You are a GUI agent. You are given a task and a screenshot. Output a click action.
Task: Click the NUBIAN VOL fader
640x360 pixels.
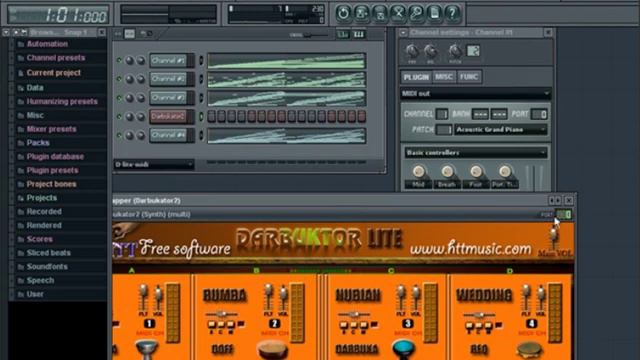[416, 298]
